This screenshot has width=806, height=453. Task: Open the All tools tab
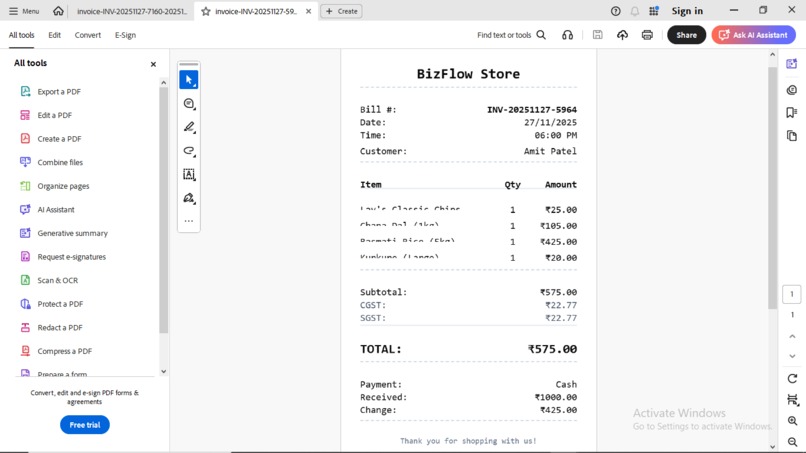22,35
